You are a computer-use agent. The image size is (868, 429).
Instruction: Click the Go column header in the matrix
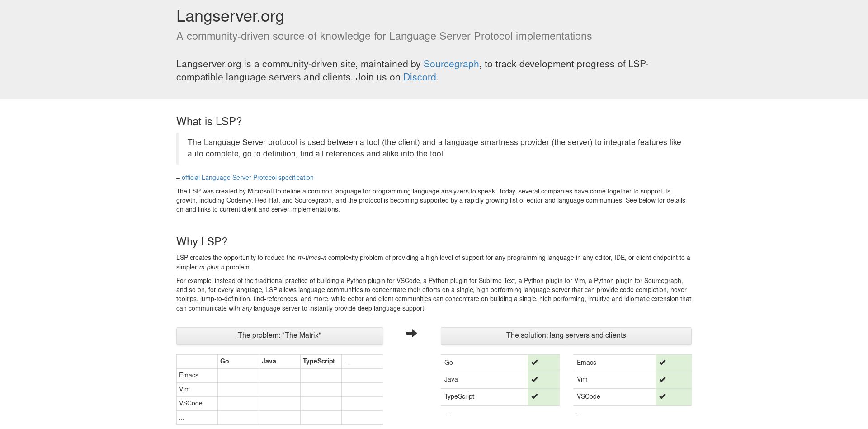click(224, 361)
